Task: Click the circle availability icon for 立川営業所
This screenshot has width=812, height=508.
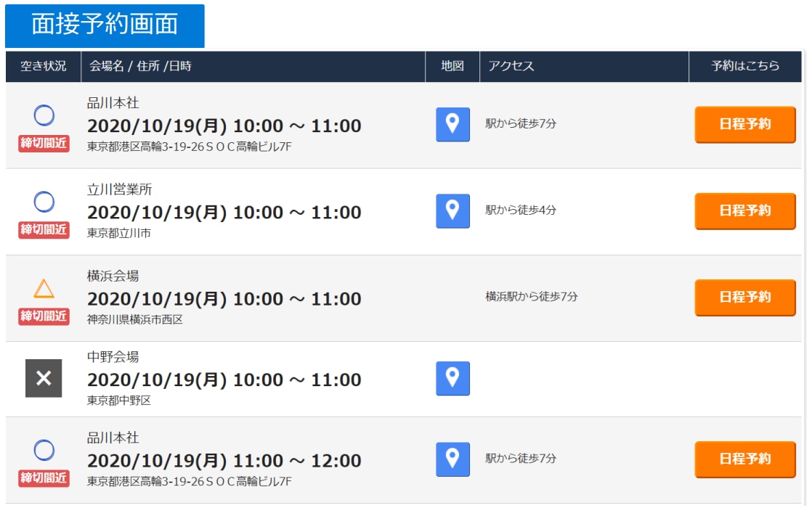Action: [x=44, y=202]
